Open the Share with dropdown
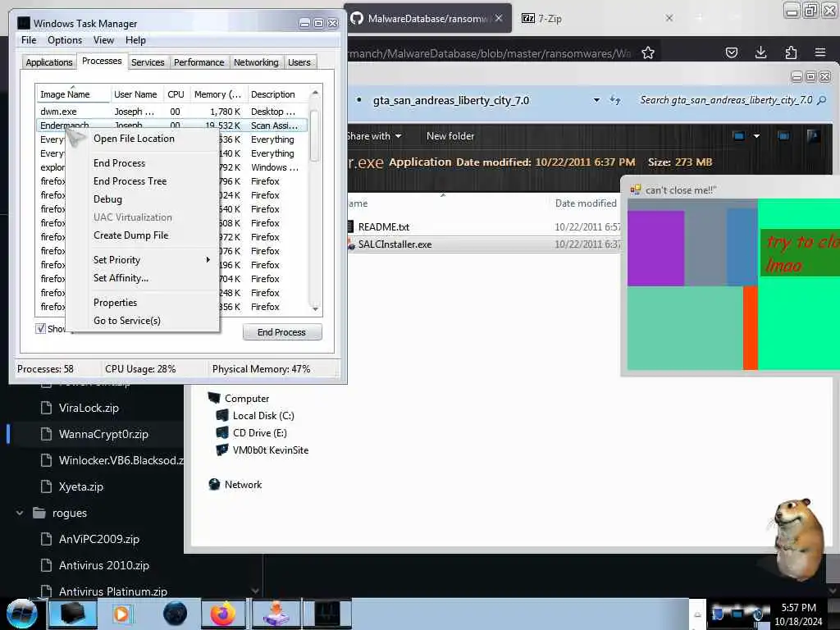This screenshot has width=840, height=630. tap(373, 136)
